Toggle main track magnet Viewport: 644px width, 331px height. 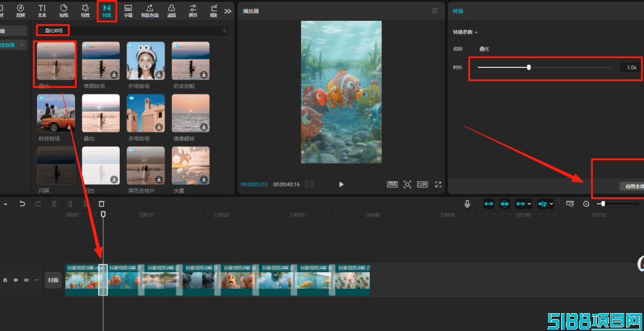pyautogui.click(x=489, y=203)
